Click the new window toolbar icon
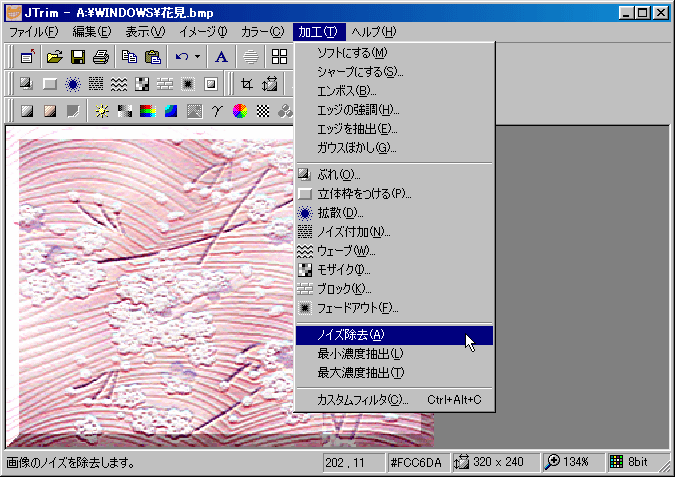Screen dimensions: 675x477 coord(27,57)
